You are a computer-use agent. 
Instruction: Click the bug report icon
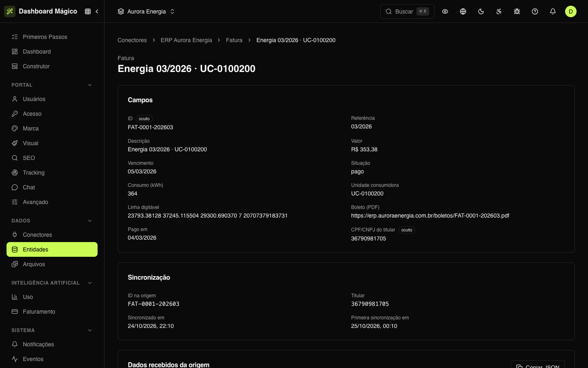click(517, 11)
